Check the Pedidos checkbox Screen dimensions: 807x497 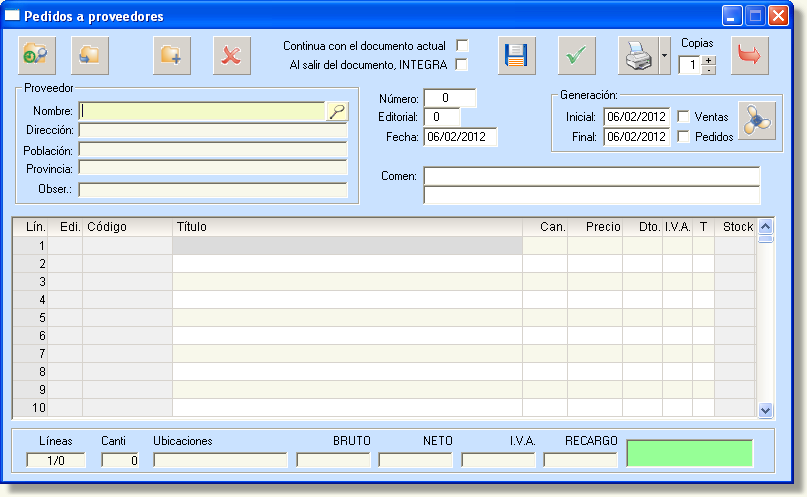point(684,137)
